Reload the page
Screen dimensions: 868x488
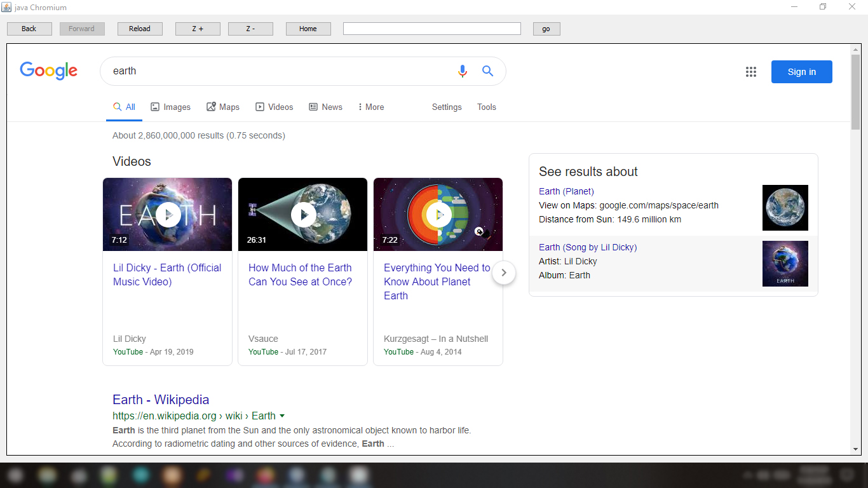point(140,29)
